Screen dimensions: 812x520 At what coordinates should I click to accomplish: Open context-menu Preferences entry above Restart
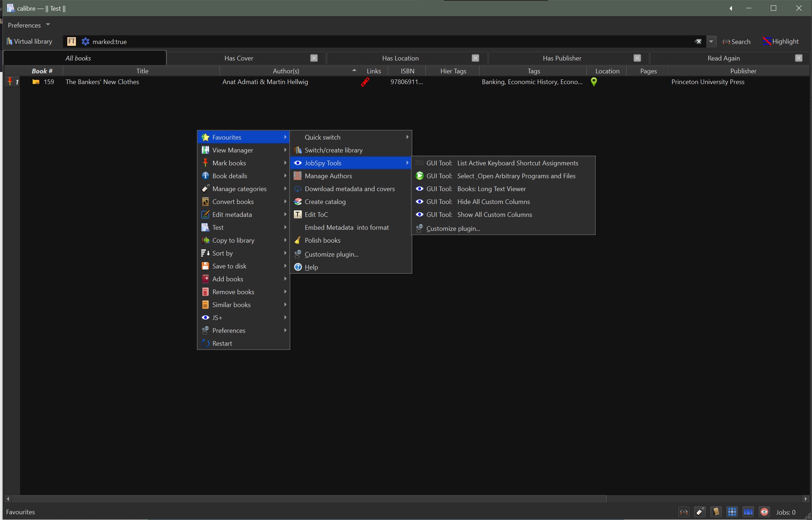pos(243,331)
